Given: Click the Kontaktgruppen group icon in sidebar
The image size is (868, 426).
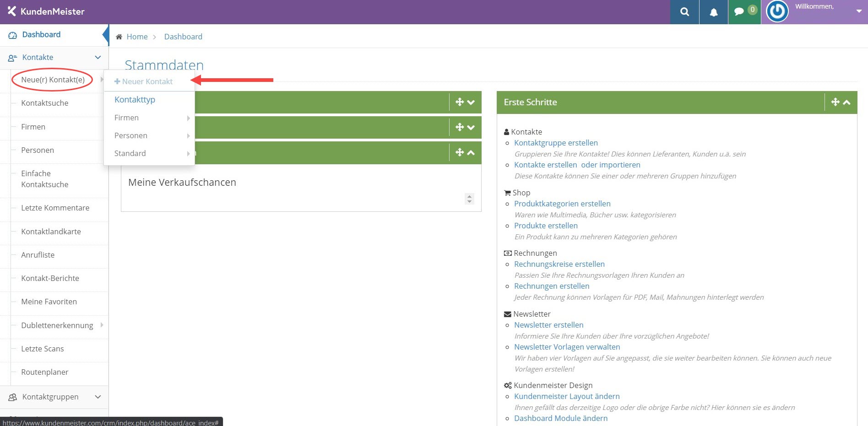Looking at the screenshot, I should tap(12, 397).
